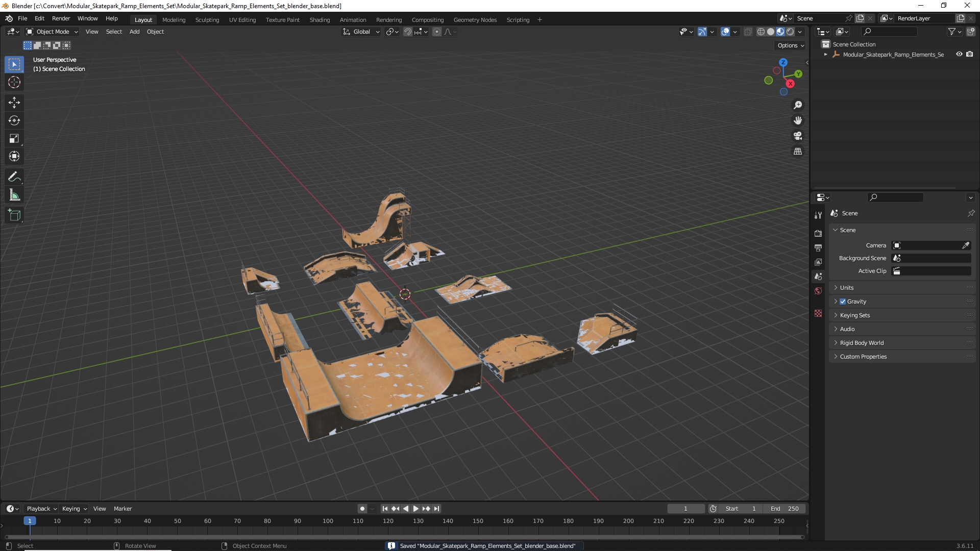Click the End frame field
Viewport: 980px width, 551px height.
tap(785, 509)
